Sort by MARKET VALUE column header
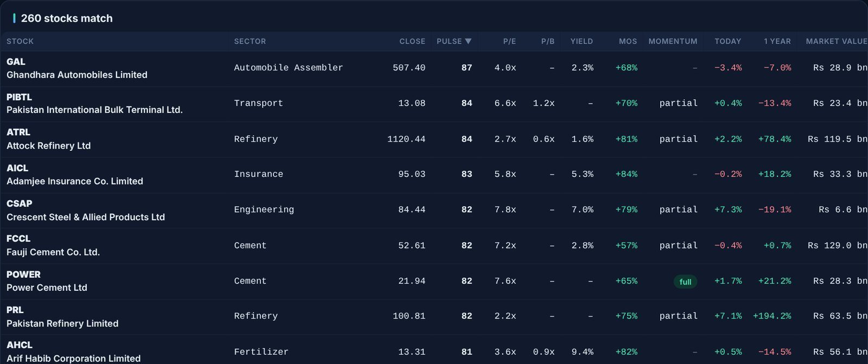Screen dimensions: 868x364 point(837,41)
